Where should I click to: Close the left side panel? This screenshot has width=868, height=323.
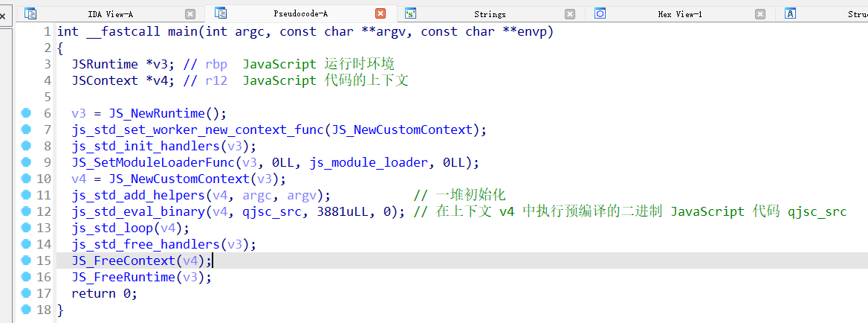coord(3,16)
